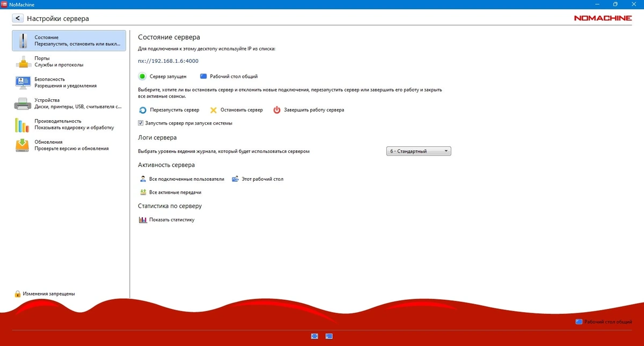Viewport: 644px width, 346px height.
Task: Select the Безопасность sidebar section
Action: [69, 83]
